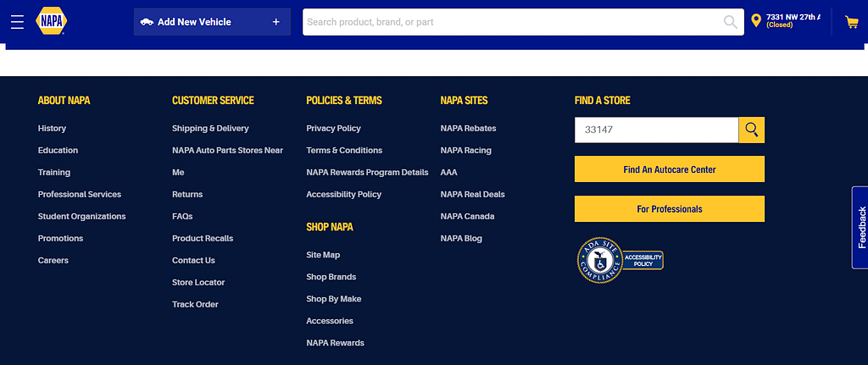Click the For Professionals button

(670, 209)
